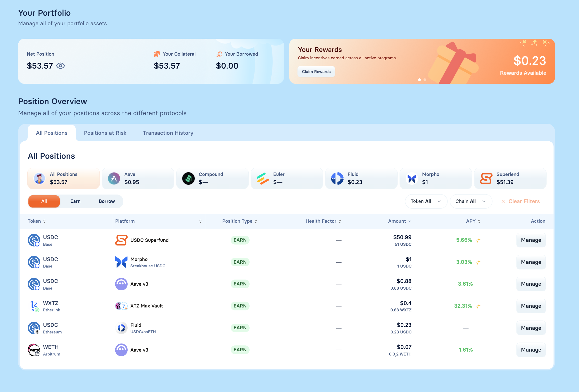Image resolution: width=579 pixels, height=392 pixels.
Task: Go to second rewards carousel dot
Action: [x=425, y=80]
